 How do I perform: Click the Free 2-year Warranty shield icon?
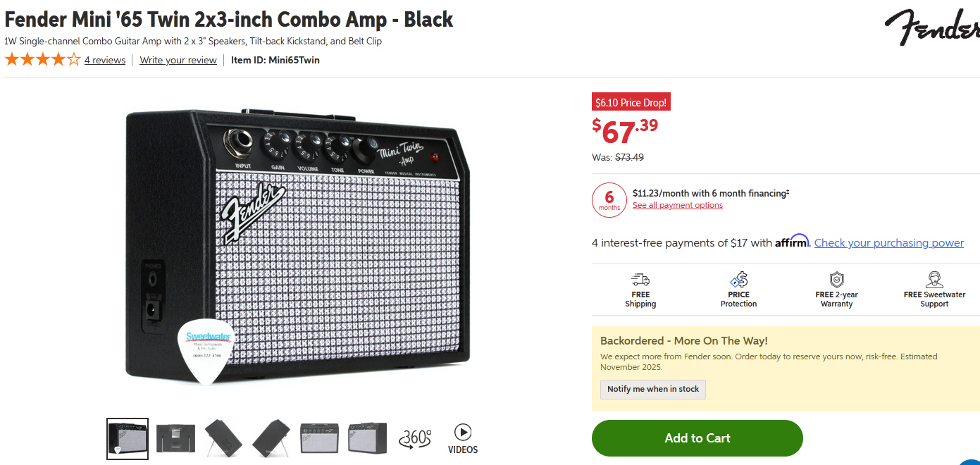[836, 280]
